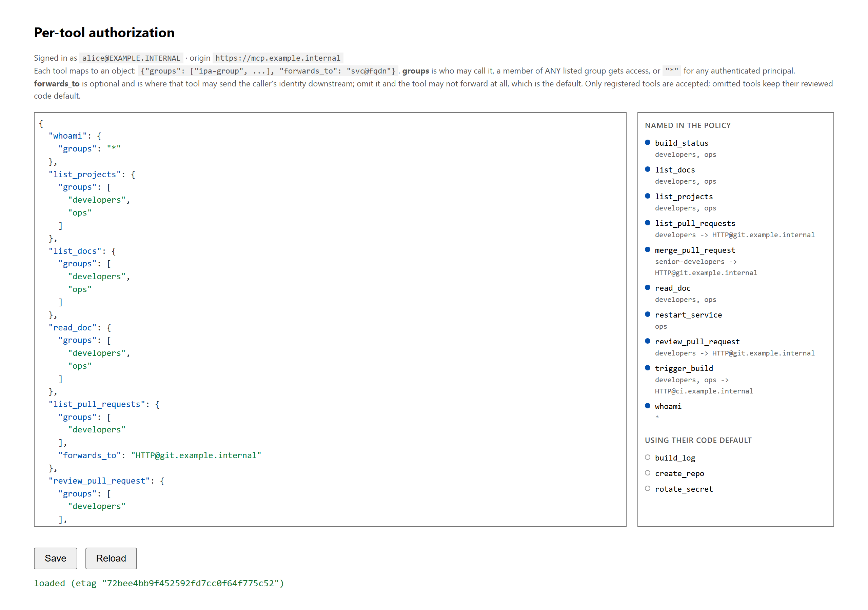Select list_pull_requests in the Named in the Policy list
Image resolution: width=868 pixels, height=610 pixels.
click(695, 223)
